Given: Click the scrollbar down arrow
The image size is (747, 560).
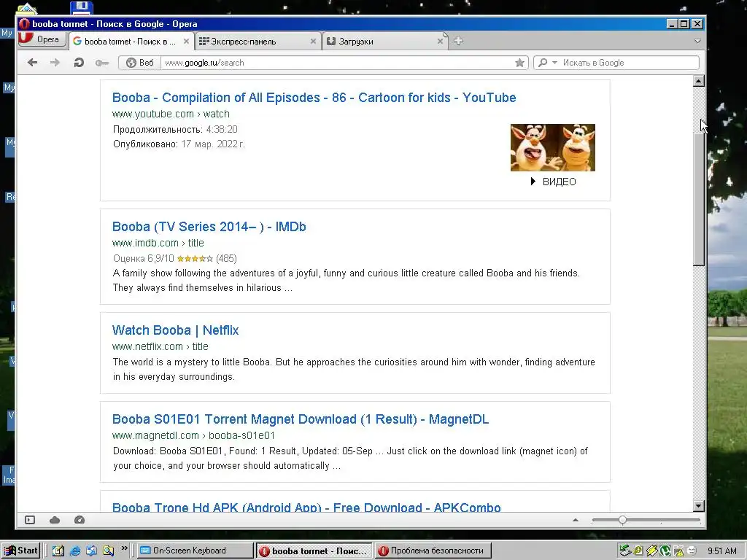Looking at the screenshot, I should pos(698,506).
